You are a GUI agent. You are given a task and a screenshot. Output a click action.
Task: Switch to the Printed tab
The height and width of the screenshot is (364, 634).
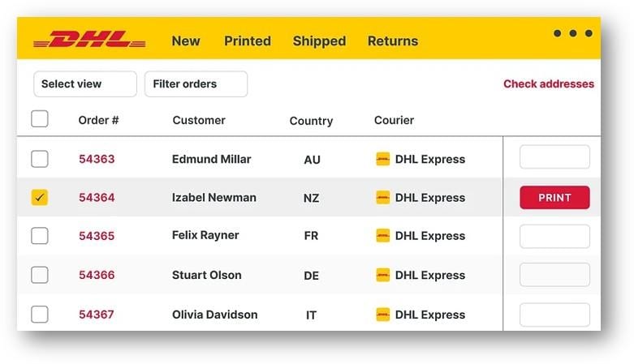point(248,41)
